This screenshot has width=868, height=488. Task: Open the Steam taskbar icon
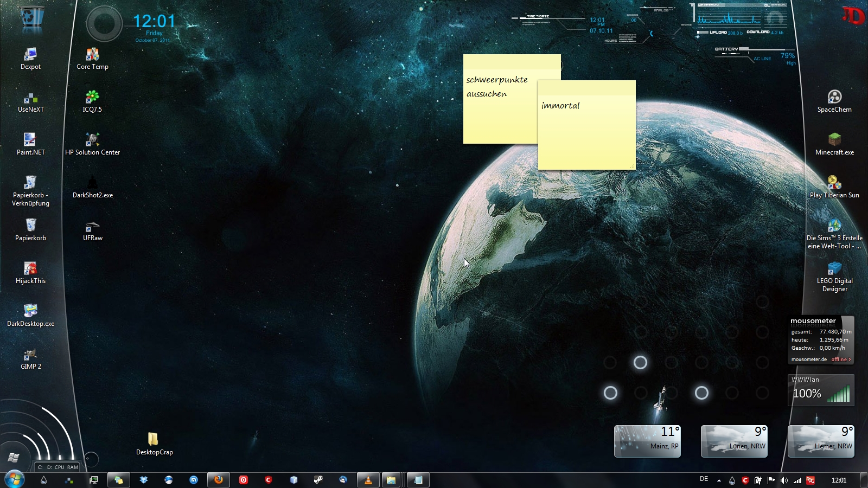[x=318, y=480]
